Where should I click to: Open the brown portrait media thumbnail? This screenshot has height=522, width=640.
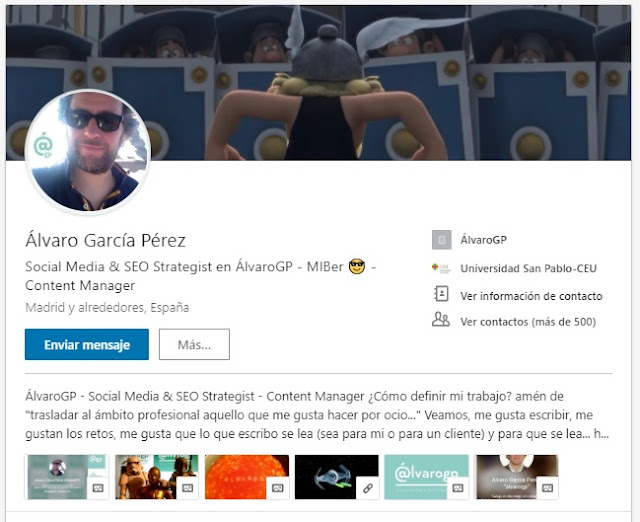(517, 477)
